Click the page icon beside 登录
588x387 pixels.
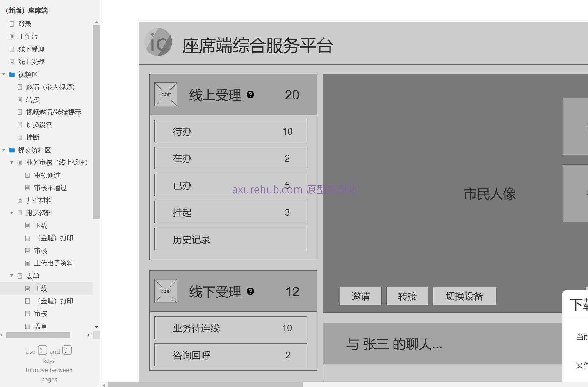pyautogui.click(x=12, y=24)
